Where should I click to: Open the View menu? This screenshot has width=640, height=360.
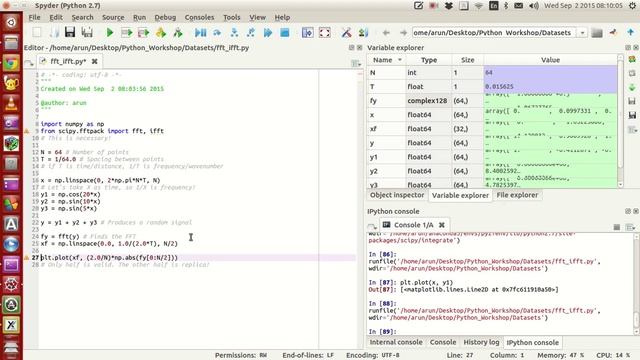257,18
